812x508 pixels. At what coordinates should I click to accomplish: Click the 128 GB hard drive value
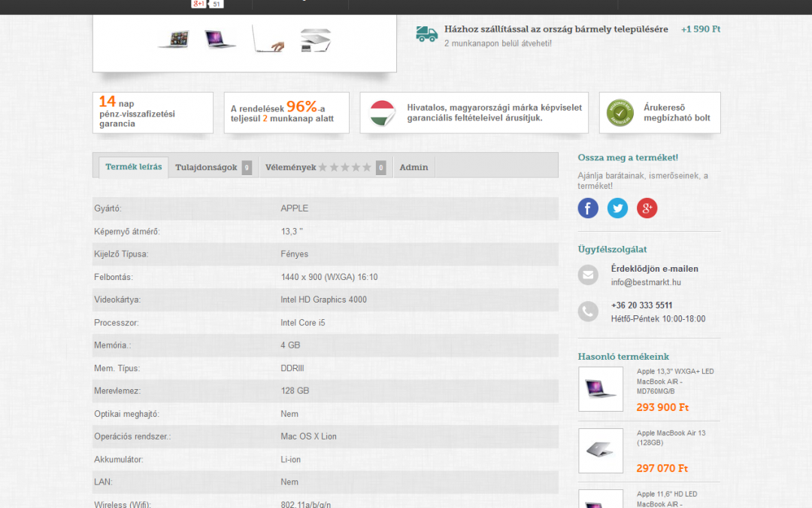coord(295,391)
